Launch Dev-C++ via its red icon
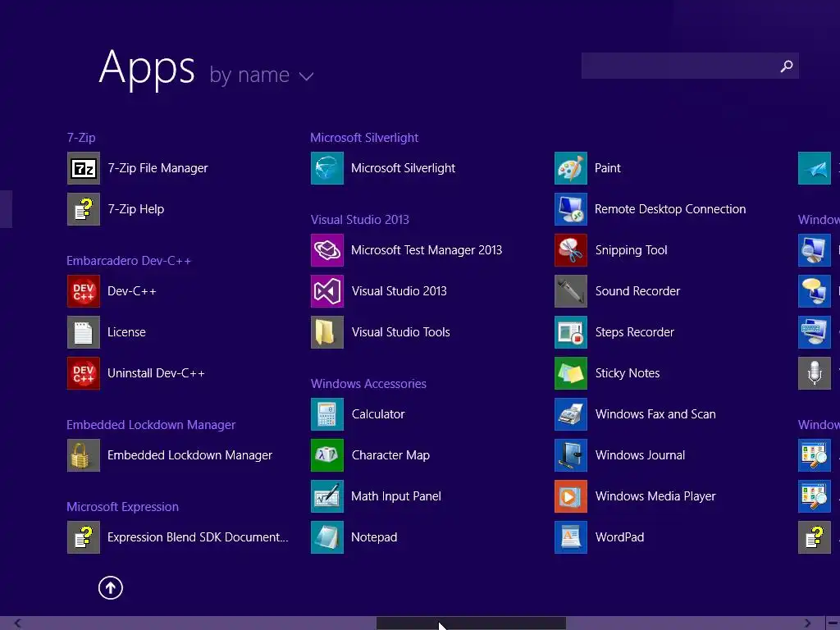840x630 pixels. click(84, 291)
